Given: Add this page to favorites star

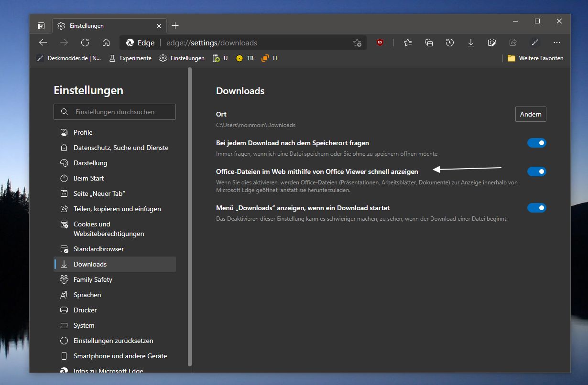Looking at the screenshot, I should 357,43.
